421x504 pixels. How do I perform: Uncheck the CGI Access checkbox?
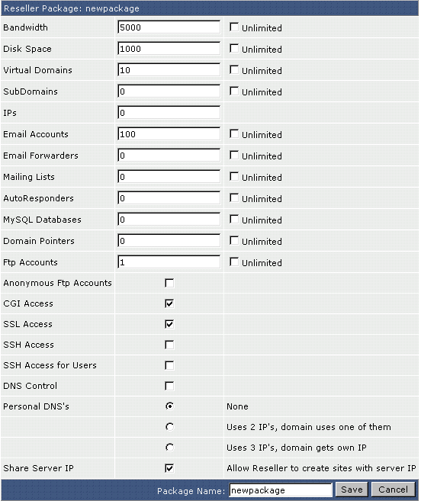coord(169,303)
